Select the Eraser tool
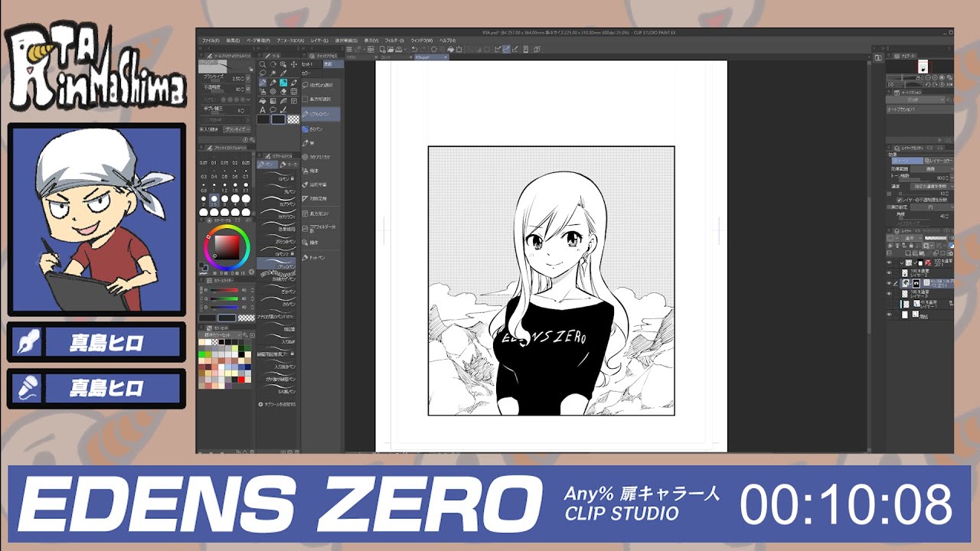The height and width of the screenshot is (551, 980). [x=283, y=92]
